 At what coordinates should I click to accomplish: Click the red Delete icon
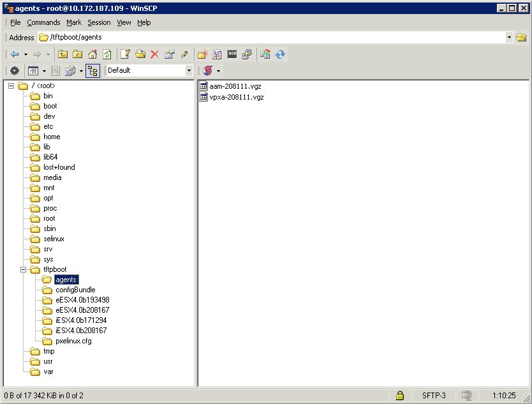tap(155, 54)
